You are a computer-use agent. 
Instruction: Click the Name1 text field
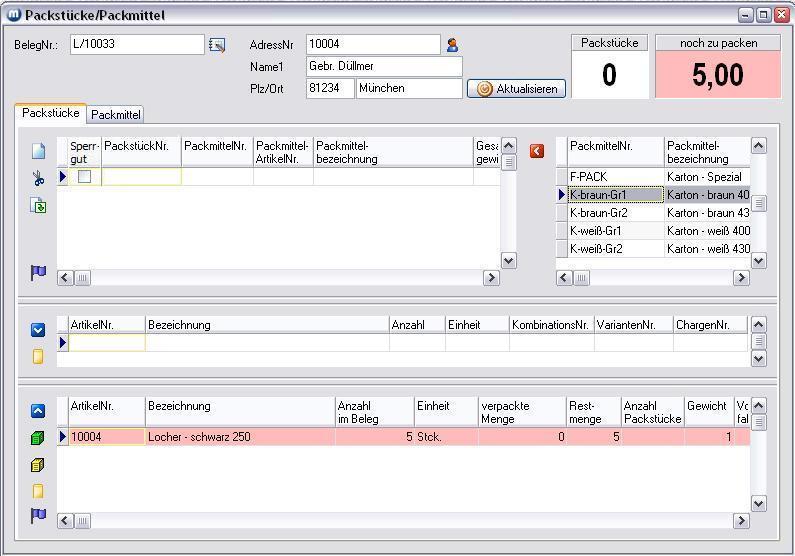pyautogui.click(x=383, y=67)
